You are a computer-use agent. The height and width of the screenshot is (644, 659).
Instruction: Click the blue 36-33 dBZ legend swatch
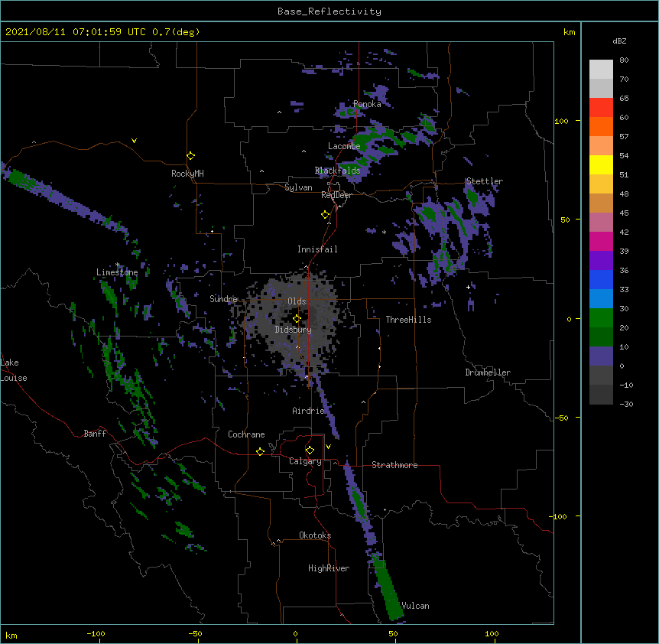tap(601, 280)
